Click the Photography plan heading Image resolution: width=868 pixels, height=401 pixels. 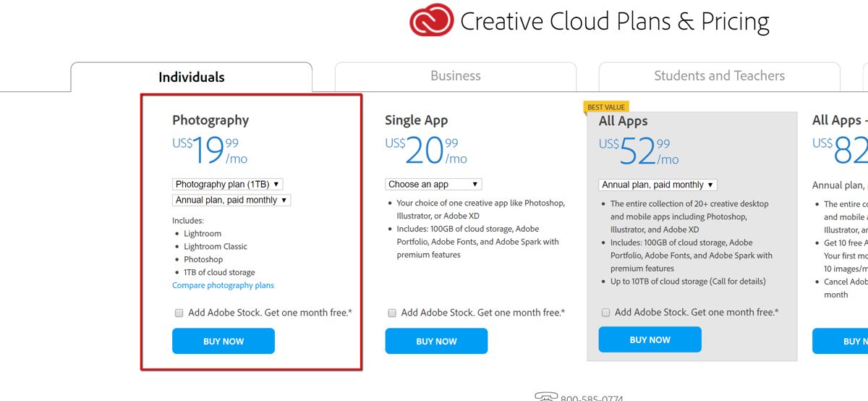(x=210, y=120)
